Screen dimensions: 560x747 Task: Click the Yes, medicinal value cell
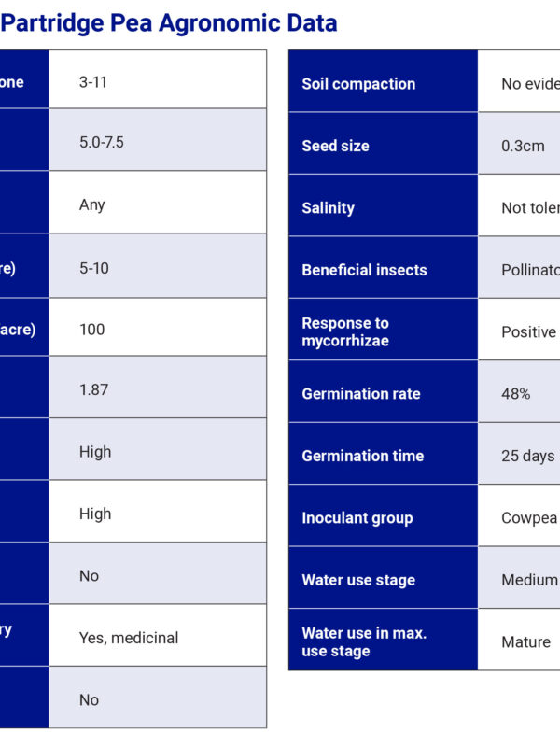(129, 638)
